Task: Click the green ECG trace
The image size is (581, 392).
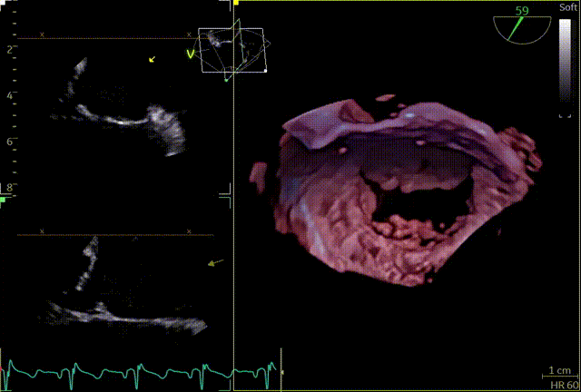Action: coord(136,370)
